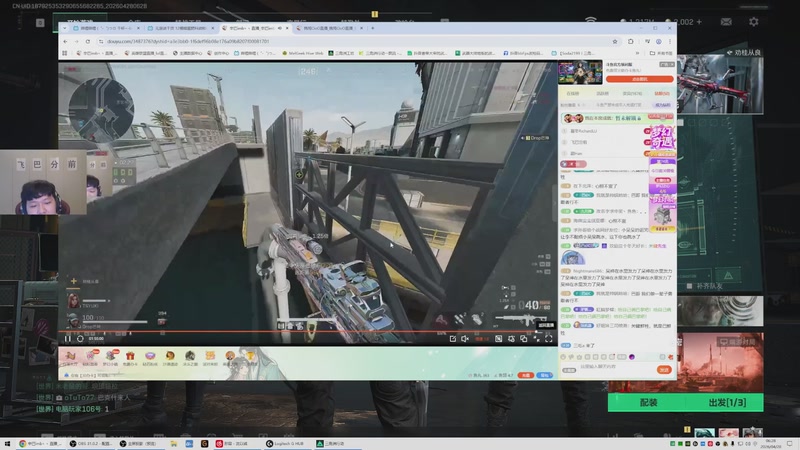Open a new browser tab
This screenshot has height=450, width=800.
pyautogui.click(x=372, y=28)
